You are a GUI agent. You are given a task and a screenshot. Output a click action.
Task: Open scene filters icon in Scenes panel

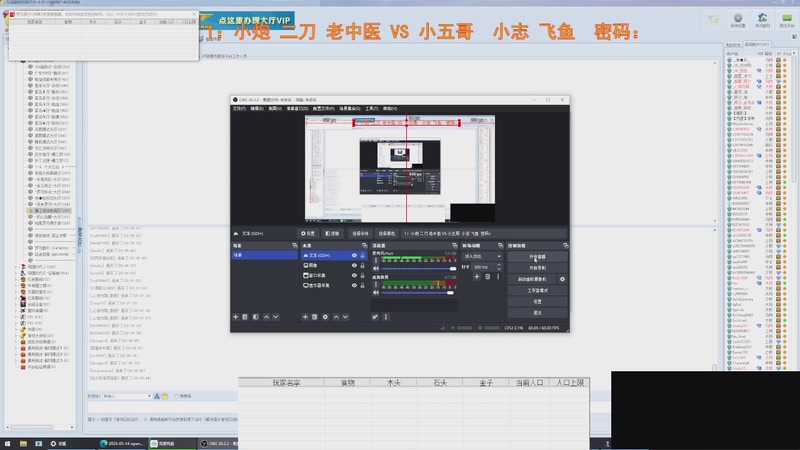(x=256, y=317)
